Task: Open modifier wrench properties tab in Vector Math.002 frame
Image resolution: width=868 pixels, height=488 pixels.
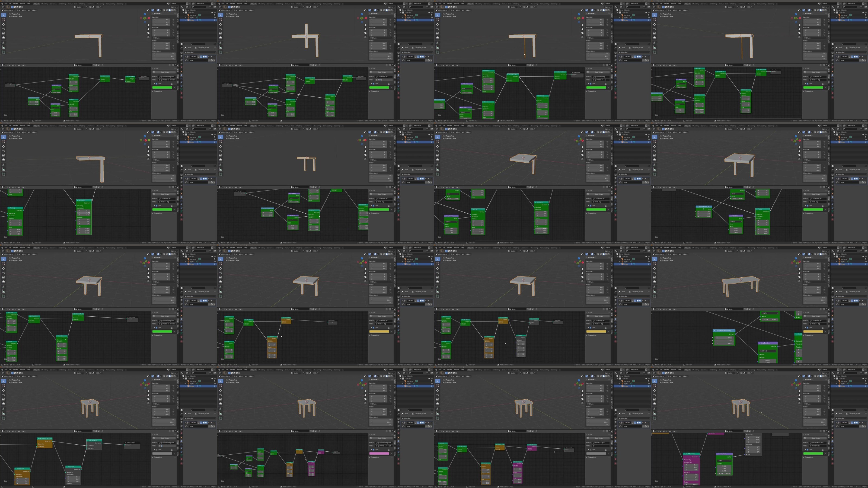Action: (x=832, y=442)
